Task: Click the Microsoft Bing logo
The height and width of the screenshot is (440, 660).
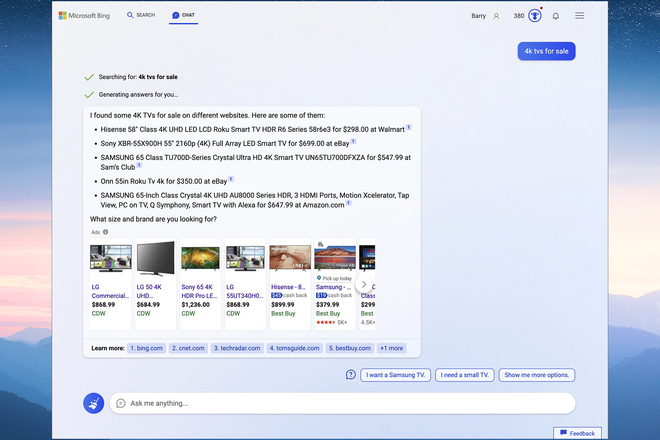Action: click(x=84, y=16)
